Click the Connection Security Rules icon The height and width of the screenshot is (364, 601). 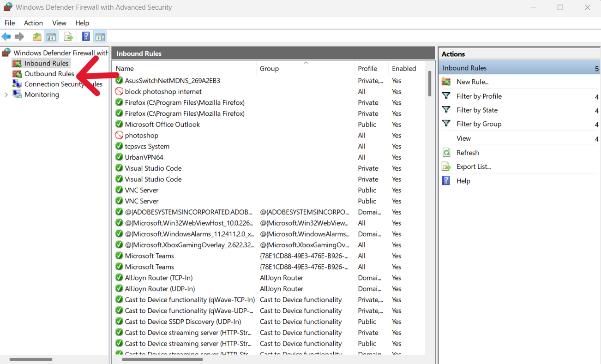(x=17, y=84)
